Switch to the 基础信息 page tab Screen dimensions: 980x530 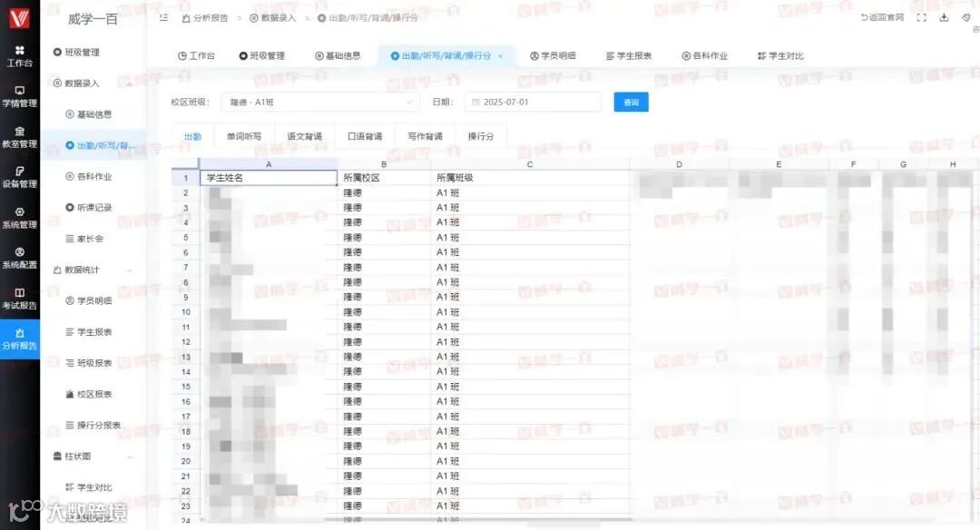(x=338, y=55)
